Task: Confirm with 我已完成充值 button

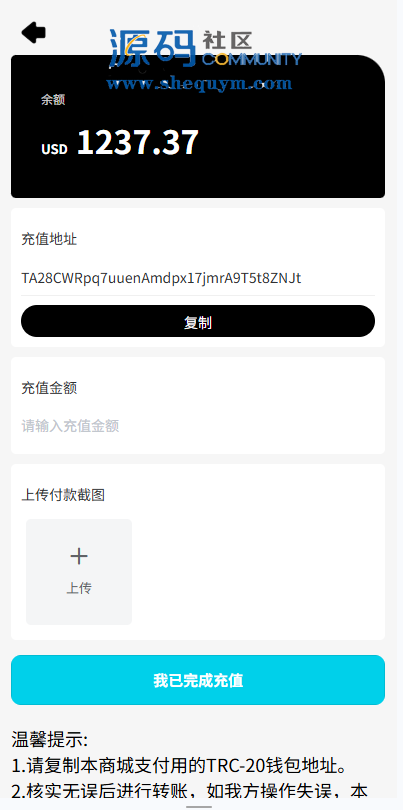Action: point(198,680)
